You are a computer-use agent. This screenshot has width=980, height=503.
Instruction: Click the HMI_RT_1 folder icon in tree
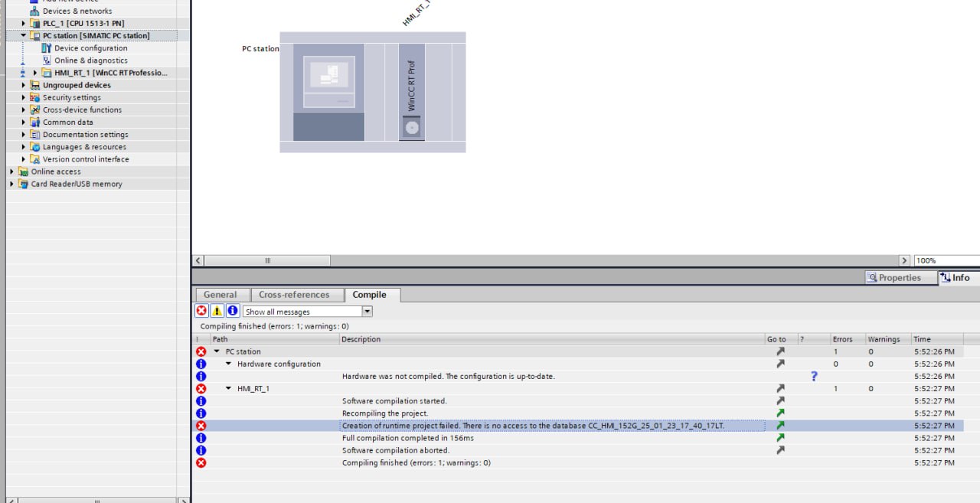(47, 73)
